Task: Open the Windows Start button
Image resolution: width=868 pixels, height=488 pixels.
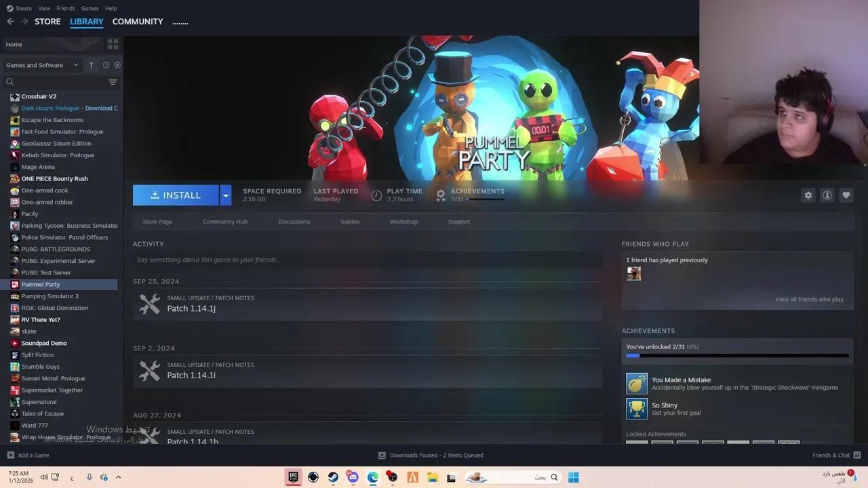Action: coord(574,477)
